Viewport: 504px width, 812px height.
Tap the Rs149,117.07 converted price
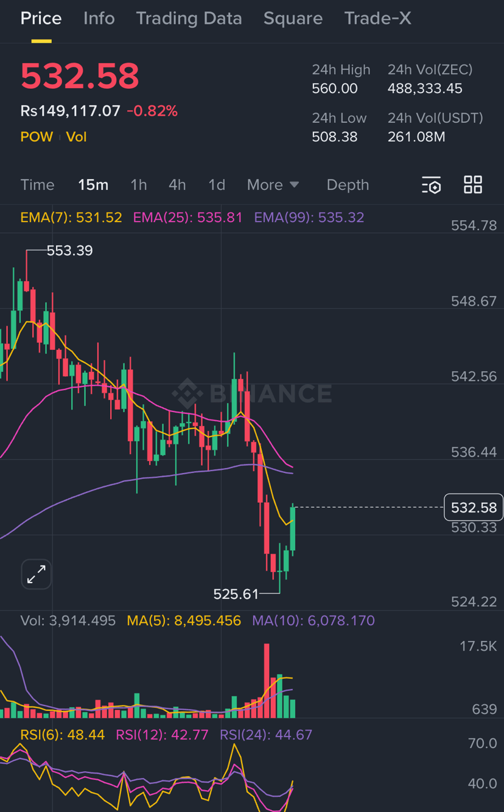(x=70, y=111)
